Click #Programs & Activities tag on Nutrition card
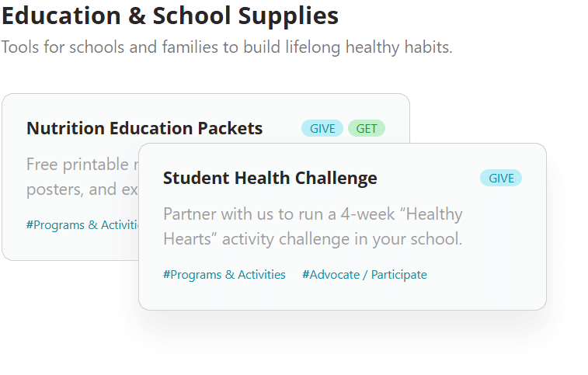The image size is (588, 375). [x=82, y=225]
